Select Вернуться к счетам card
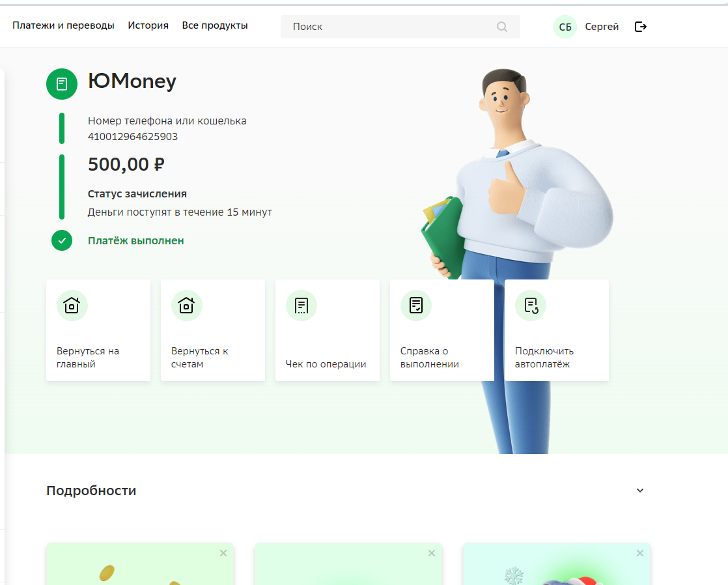 pos(213,330)
